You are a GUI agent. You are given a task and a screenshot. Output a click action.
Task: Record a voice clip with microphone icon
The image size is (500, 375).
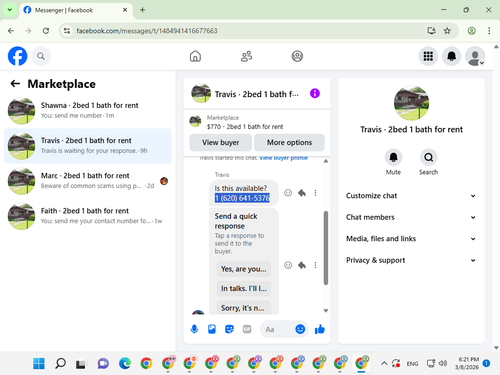[194, 329]
